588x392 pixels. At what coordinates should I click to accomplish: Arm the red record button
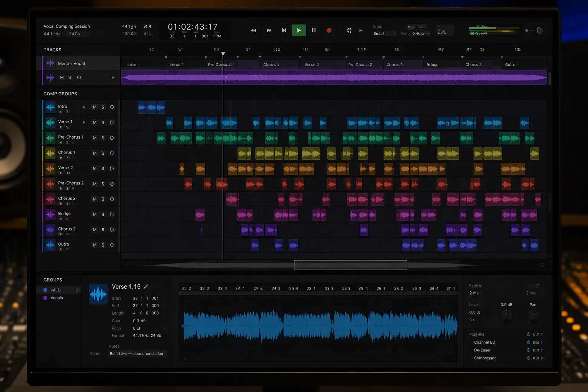[329, 30]
